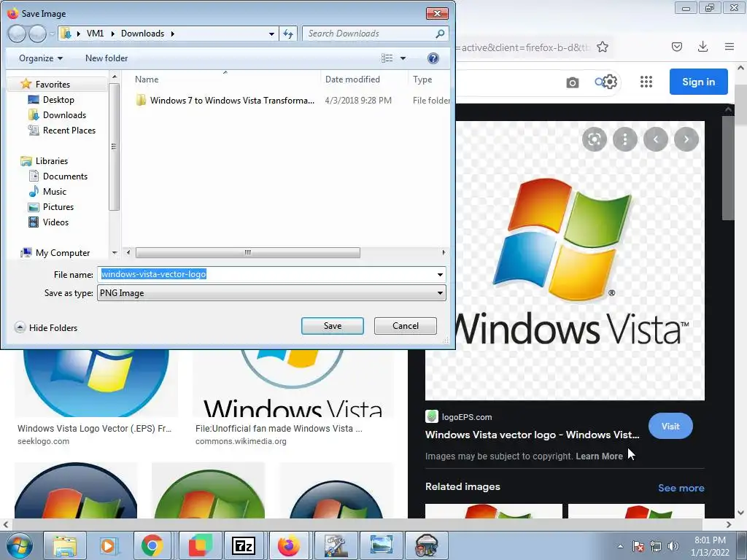Sort files by Date modified column
The image size is (747, 560).
[352, 79]
